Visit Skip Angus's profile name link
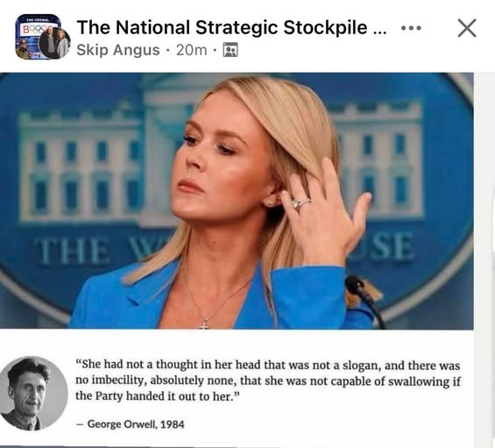 point(118,50)
